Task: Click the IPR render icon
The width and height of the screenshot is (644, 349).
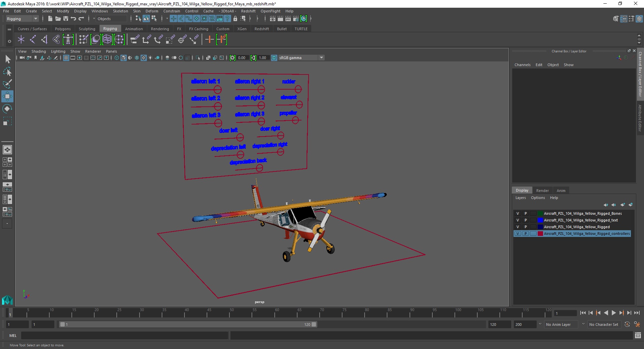Action: [288, 19]
